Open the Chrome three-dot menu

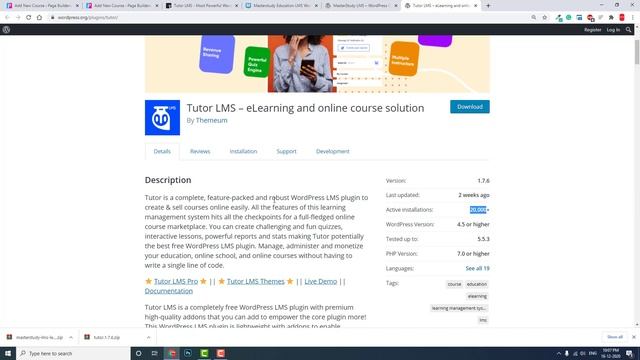point(633,18)
